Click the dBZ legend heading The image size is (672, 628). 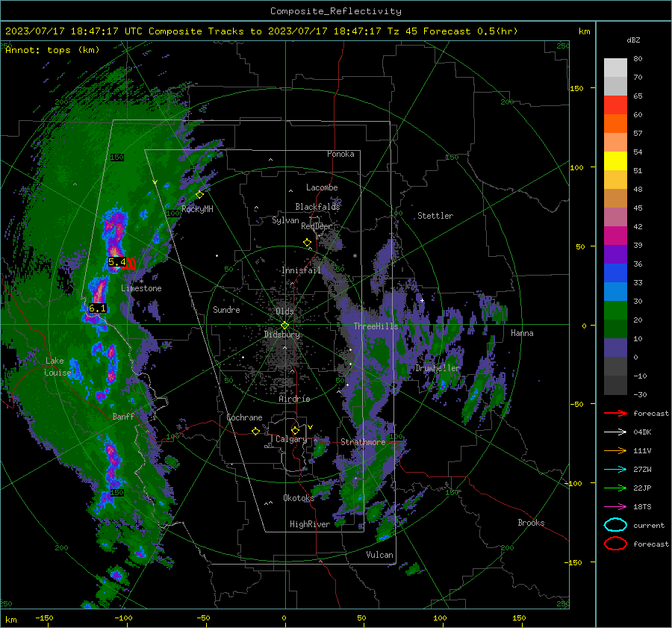[x=633, y=40]
